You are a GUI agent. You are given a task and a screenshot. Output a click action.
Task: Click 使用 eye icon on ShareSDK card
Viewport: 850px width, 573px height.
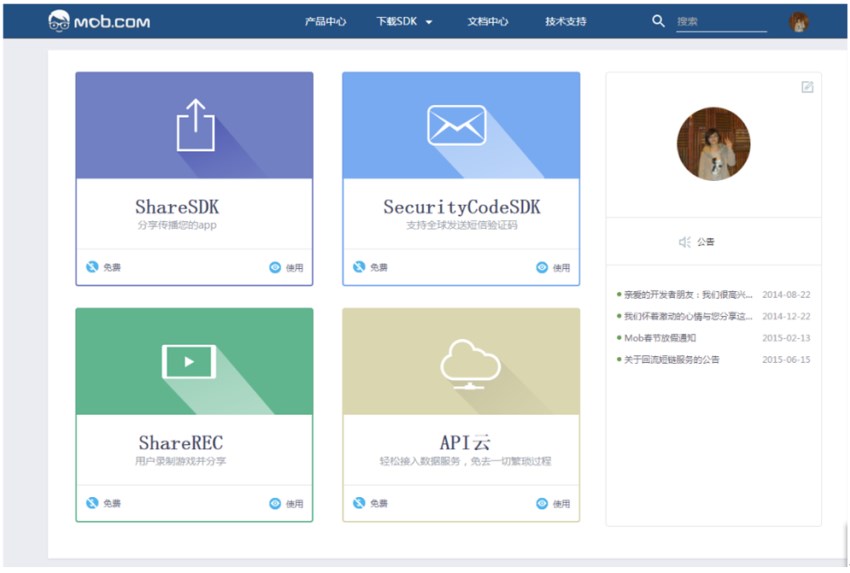[x=275, y=267]
